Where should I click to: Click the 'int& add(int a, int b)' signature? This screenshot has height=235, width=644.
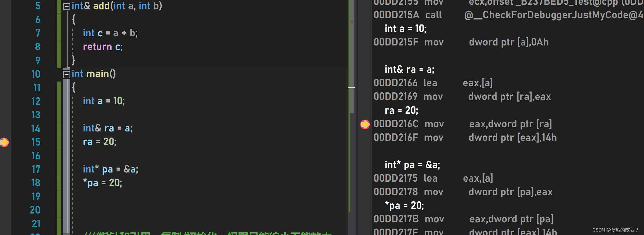(x=117, y=6)
